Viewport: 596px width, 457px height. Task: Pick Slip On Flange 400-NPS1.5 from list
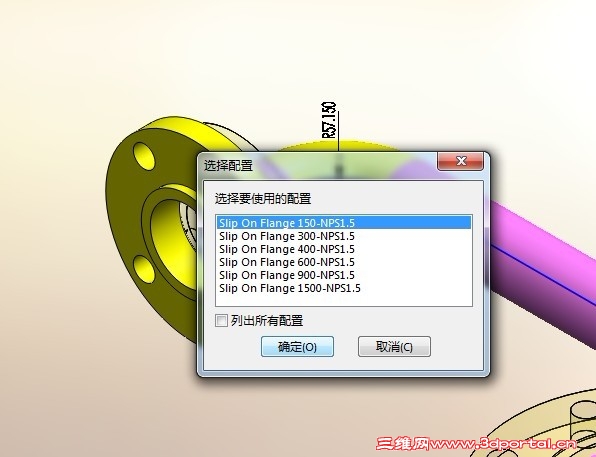[344, 249]
